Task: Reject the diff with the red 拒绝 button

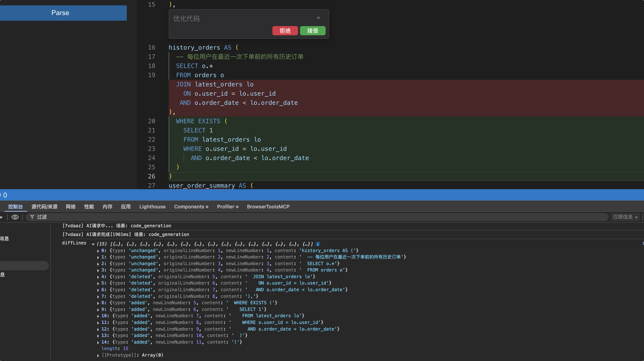Action: [285, 31]
